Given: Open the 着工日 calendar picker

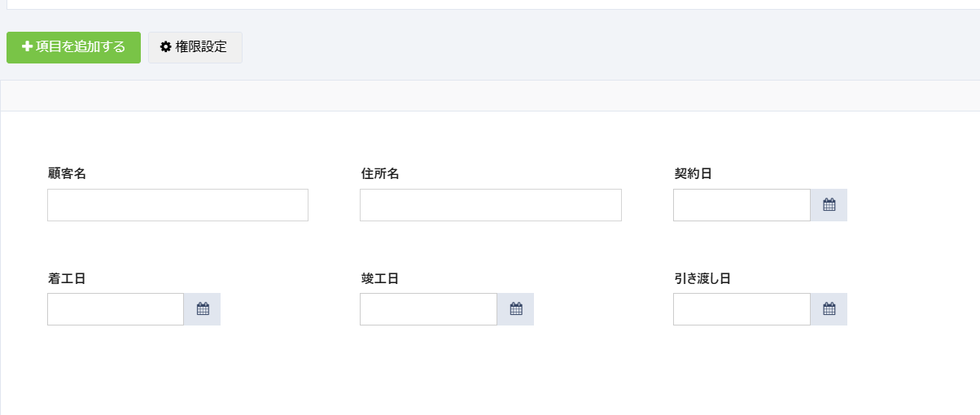Looking at the screenshot, I should click(x=203, y=309).
